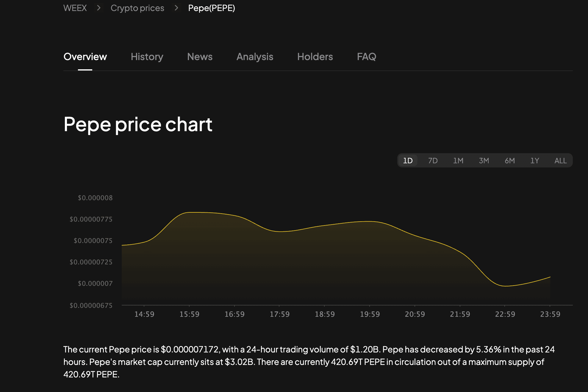The height and width of the screenshot is (392, 588).
Task: Expand the WEEX breadcrumb chevron
Action: [99, 8]
